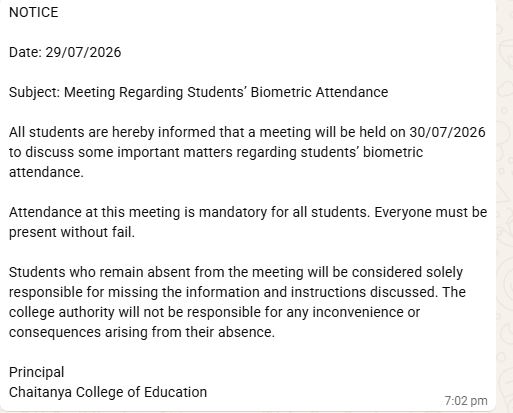Click the 'Students who remain absent' line

[x=236, y=272]
